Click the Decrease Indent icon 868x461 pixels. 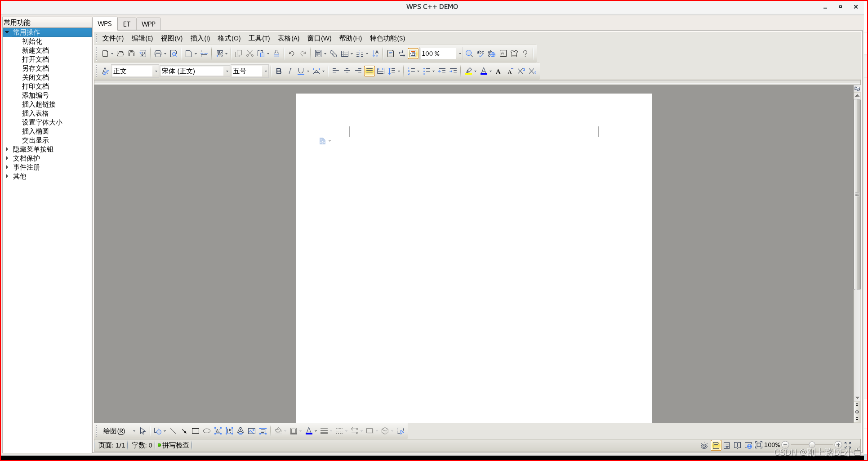coord(442,71)
